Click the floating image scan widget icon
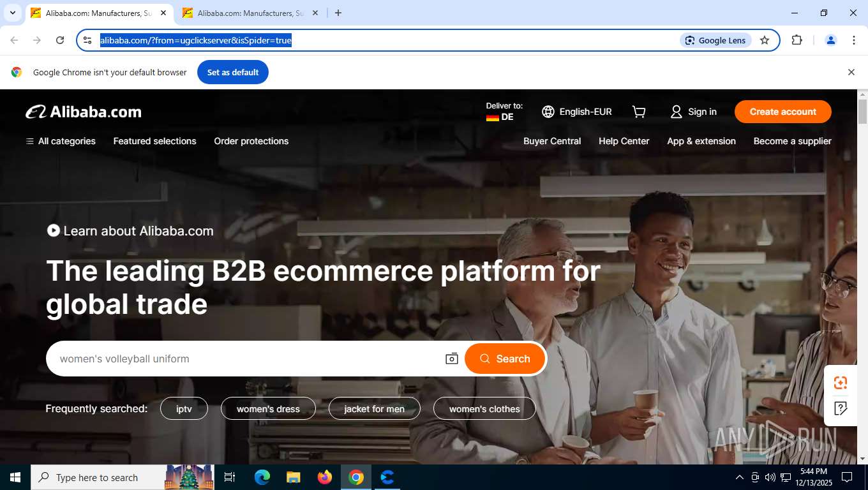This screenshot has width=868, height=490. 841,383
